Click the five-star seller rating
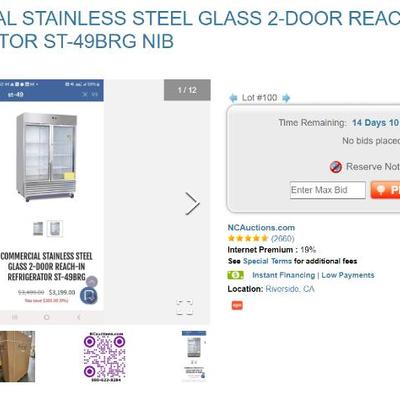 [x=248, y=238]
